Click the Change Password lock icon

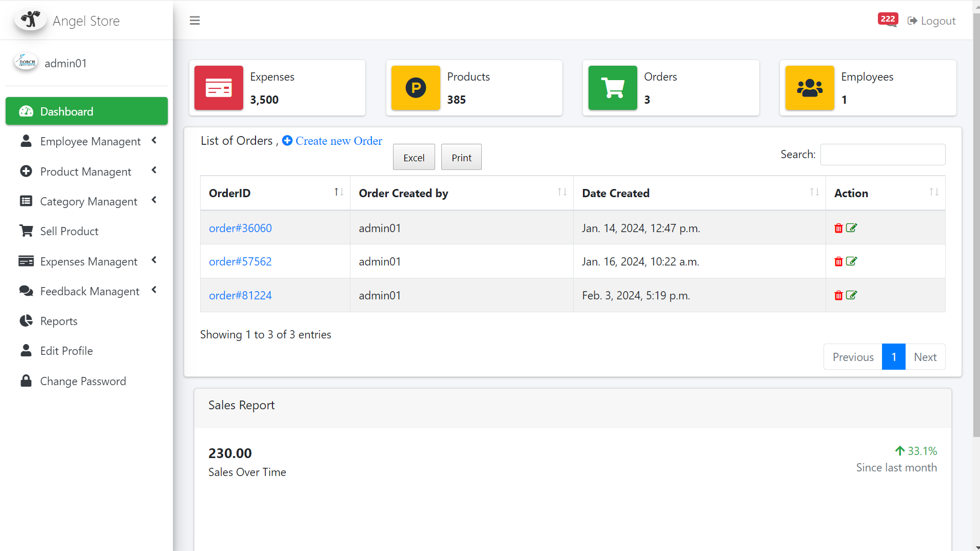[26, 381]
